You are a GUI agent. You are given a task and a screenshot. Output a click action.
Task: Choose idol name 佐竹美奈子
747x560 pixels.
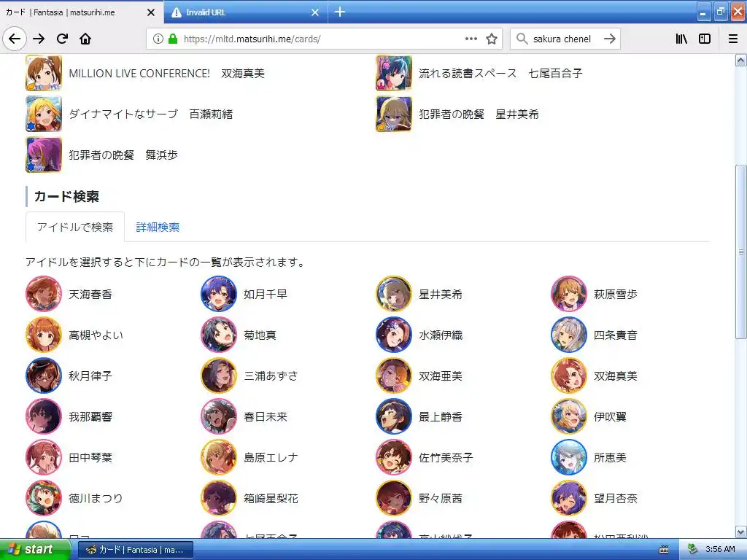point(446,458)
